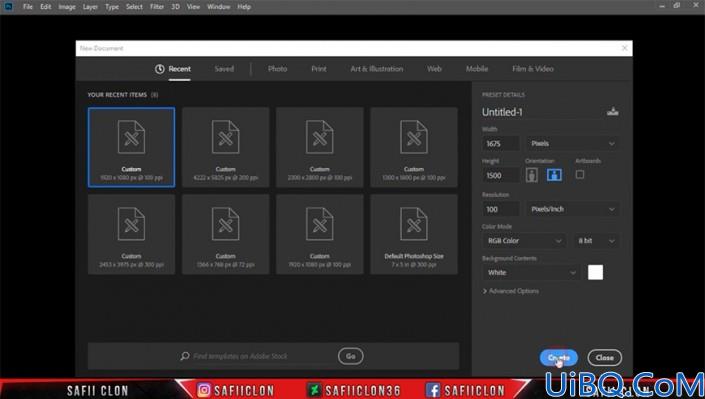The width and height of the screenshot is (705, 399).
Task: Enable the Artboards checkbox
Action: click(580, 175)
